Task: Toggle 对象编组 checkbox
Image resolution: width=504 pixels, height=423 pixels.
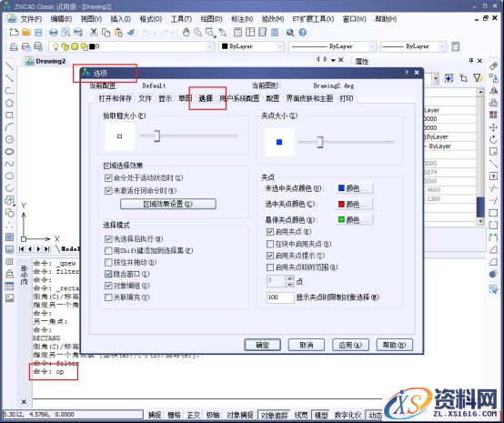Action: (x=108, y=286)
